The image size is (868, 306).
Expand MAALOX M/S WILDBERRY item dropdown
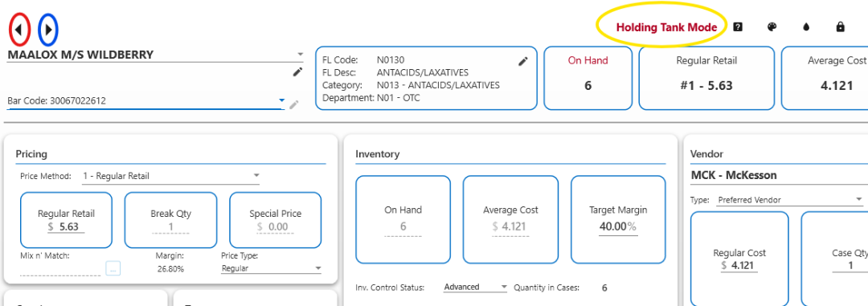tap(300, 55)
